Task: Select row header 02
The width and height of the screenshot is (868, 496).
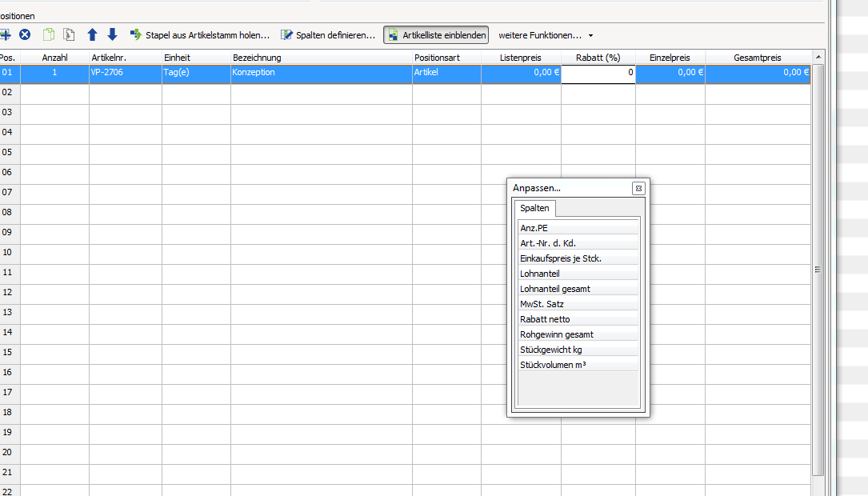Action: pos(10,93)
